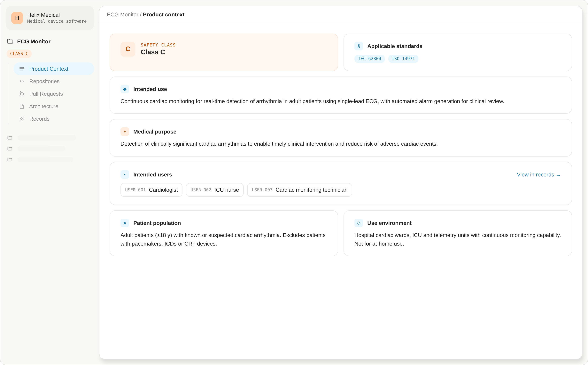Click the Patient population dot icon
This screenshot has height=365, width=588.
point(125,223)
